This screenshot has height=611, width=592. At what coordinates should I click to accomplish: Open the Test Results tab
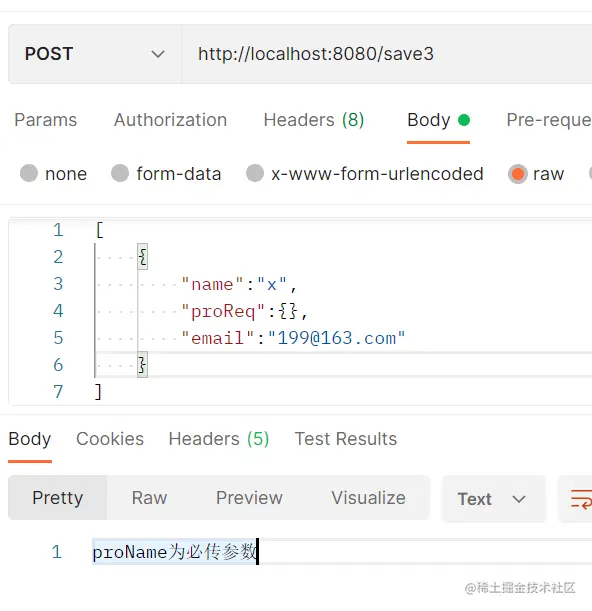tap(346, 439)
